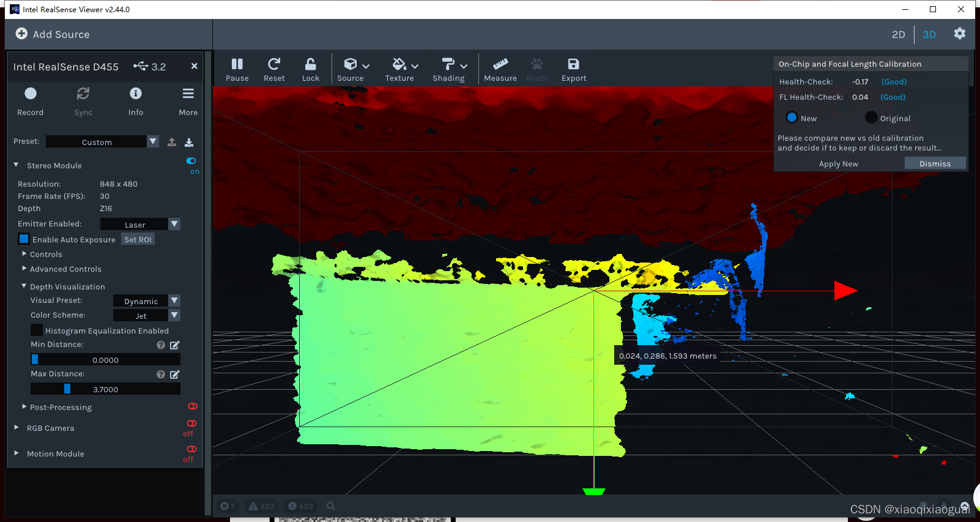Image resolution: width=980 pixels, height=522 pixels.
Task: Click the Add Source plus icon
Action: tap(21, 34)
